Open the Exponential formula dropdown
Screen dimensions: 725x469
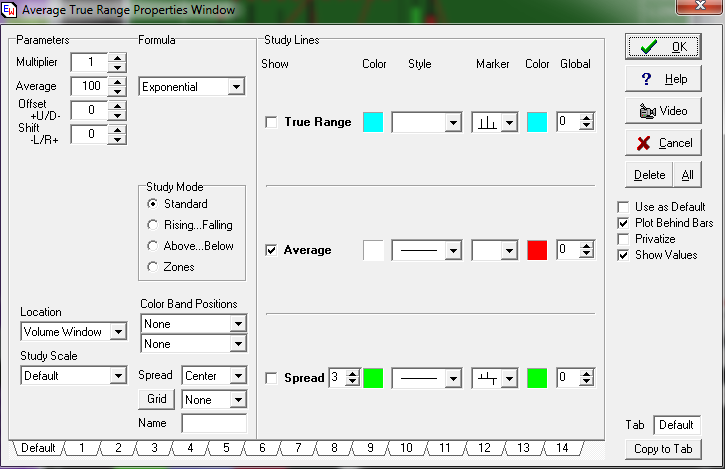pyautogui.click(x=236, y=87)
